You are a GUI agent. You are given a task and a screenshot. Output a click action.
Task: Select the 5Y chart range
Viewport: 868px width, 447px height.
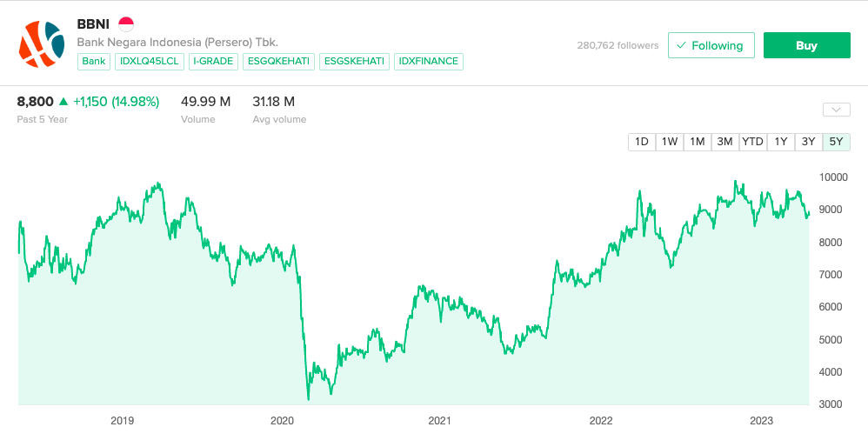837,142
